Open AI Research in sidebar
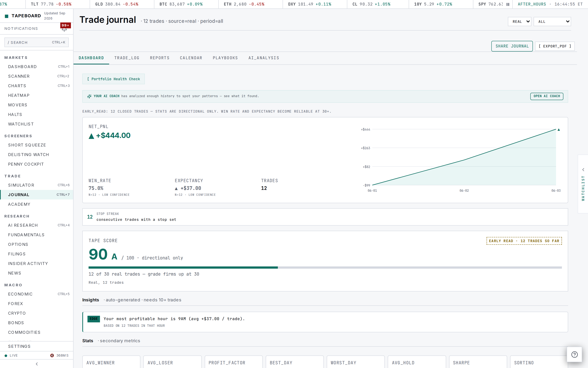 pyautogui.click(x=37, y=225)
